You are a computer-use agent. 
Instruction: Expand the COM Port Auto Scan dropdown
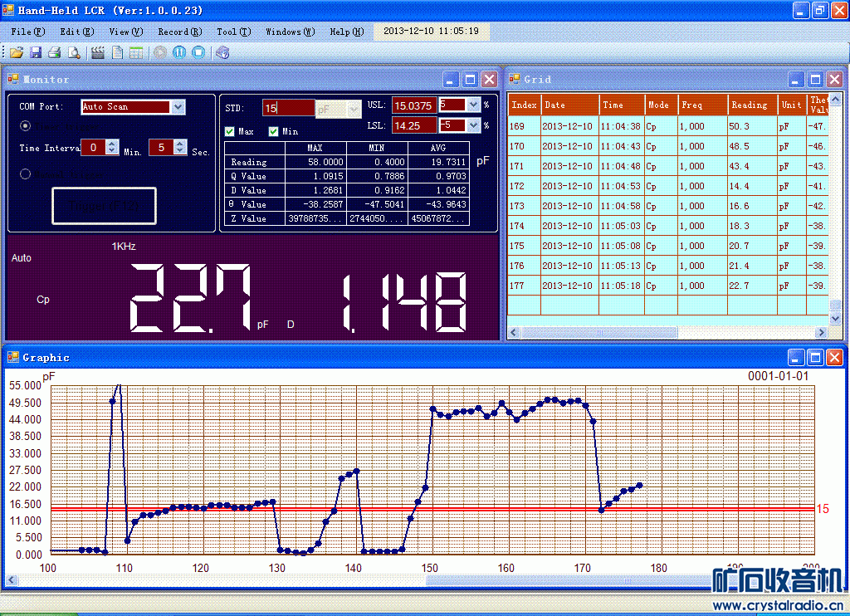tap(178, 107)
